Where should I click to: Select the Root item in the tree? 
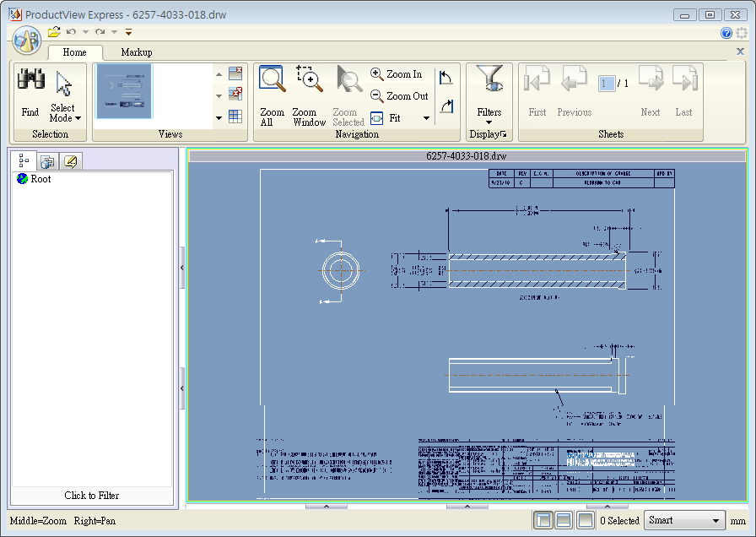(40, 179)
